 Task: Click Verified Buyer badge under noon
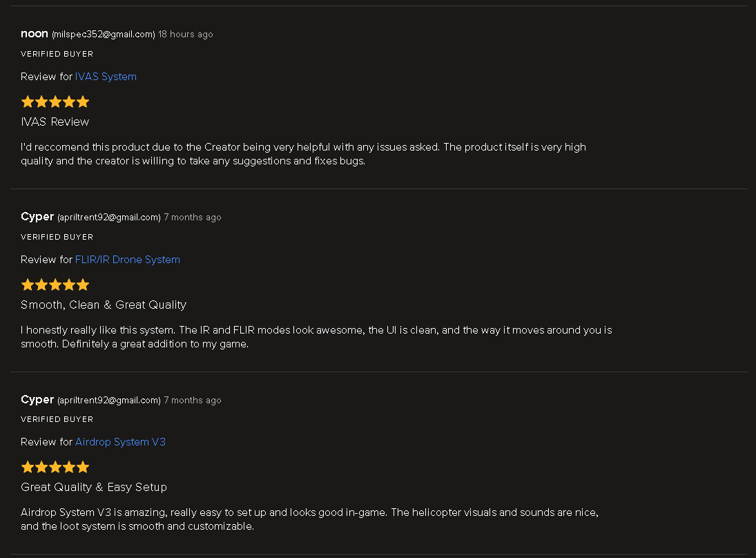click(x=57, y=54)
